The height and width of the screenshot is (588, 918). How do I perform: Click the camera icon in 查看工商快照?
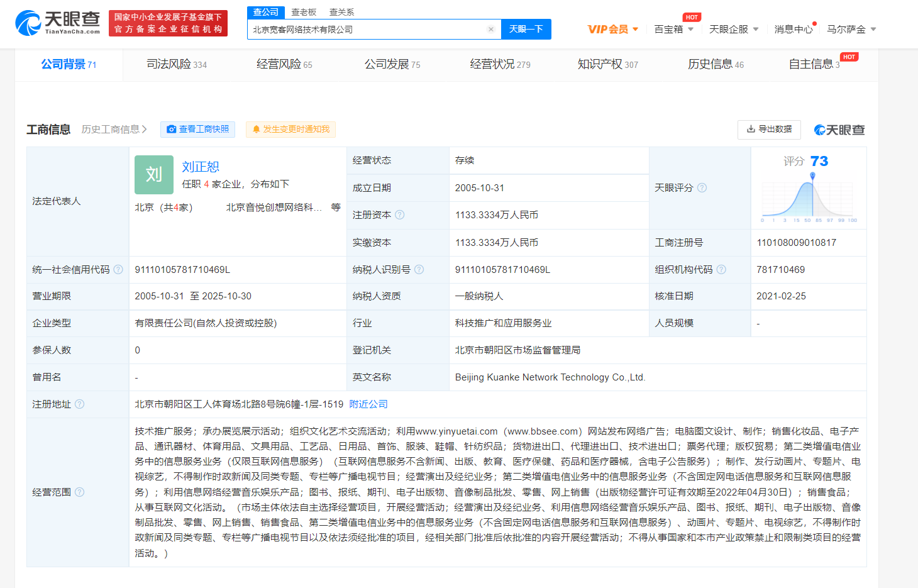coord(171,130)
